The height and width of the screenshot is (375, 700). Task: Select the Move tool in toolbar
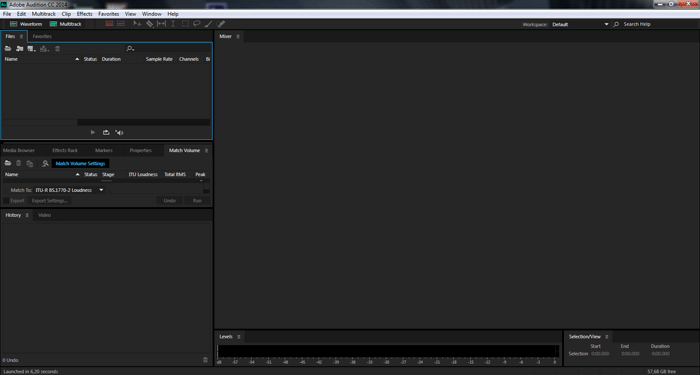(x=138, y=24)
